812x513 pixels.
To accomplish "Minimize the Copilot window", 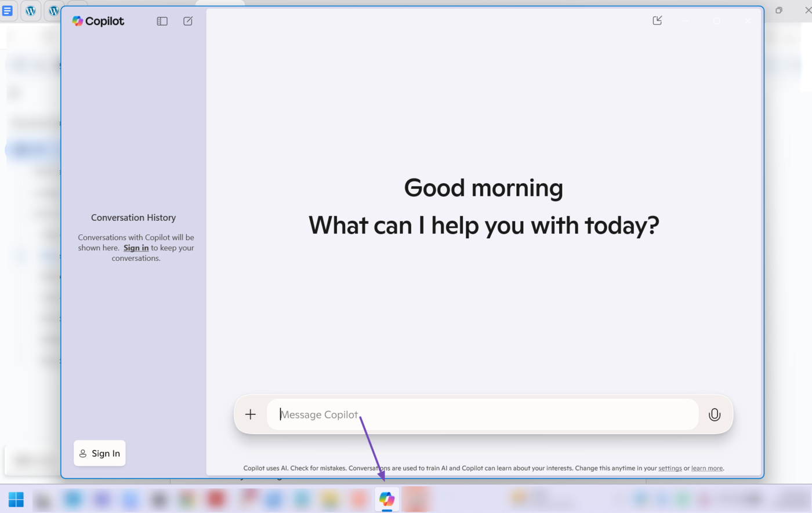I will coord(686,21).
